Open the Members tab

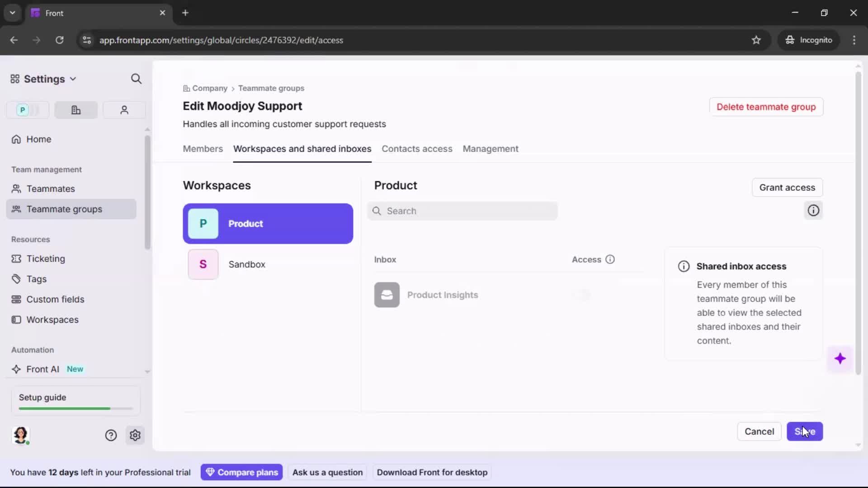point(203,149)
